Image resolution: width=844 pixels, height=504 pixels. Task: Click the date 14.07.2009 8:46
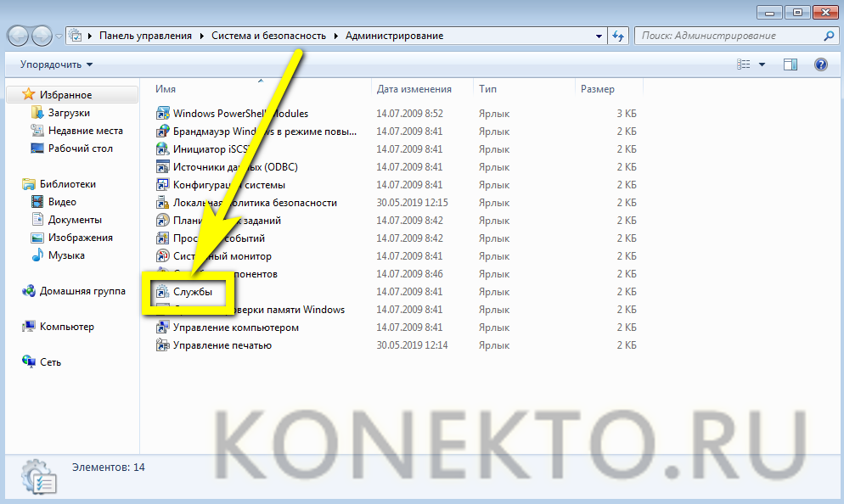pos(409,274)
